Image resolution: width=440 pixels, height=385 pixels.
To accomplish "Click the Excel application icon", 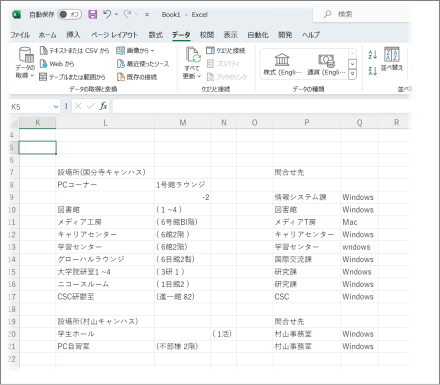I will click(x=16, y=14).
